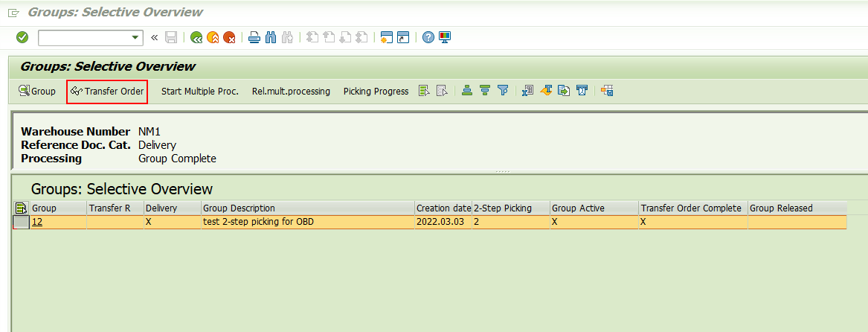
Task: Click the green Back icon
Action: [196, 38]
